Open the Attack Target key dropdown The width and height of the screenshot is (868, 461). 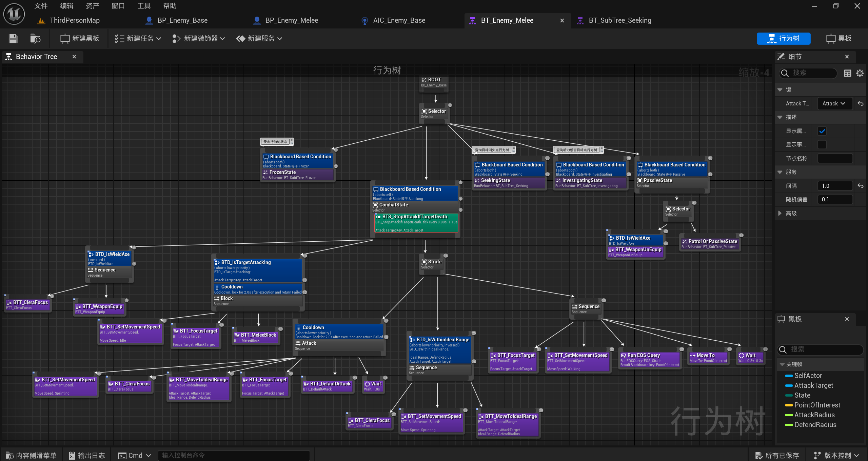click(835, 104)
